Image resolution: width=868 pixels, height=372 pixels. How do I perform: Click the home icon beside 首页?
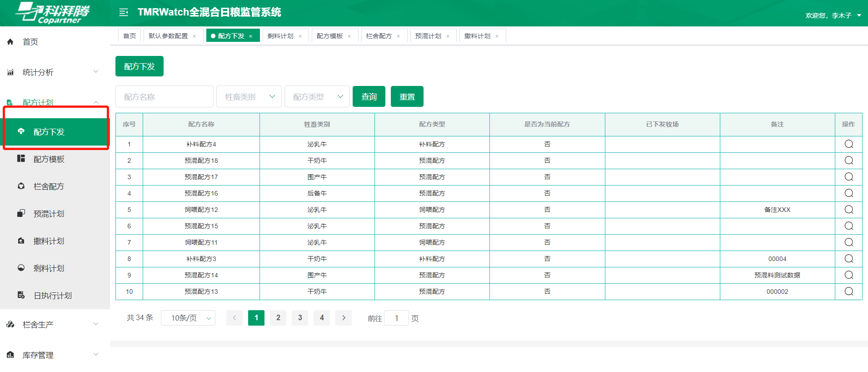[x=10, y=42]
